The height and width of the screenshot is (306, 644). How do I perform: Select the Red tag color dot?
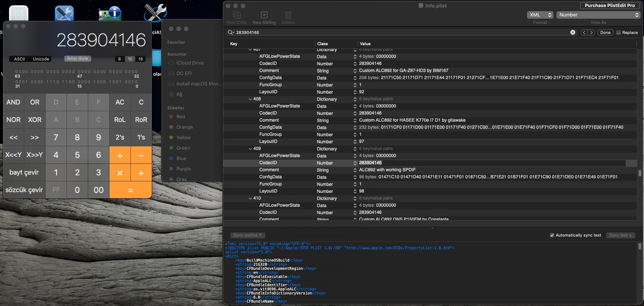coord(171,117)
